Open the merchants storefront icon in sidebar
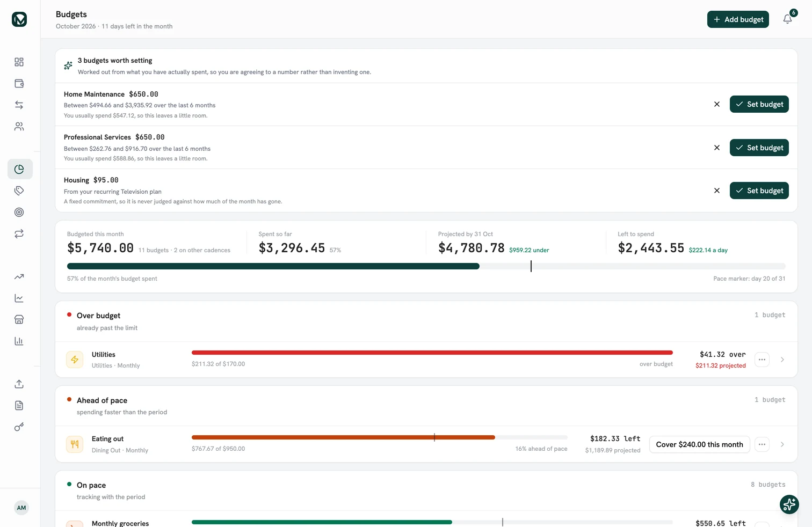 [x=19, y=320]
